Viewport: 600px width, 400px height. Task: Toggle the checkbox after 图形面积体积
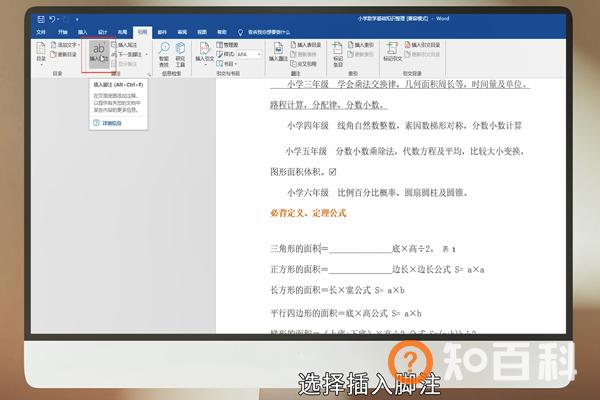tap(333, 172)
